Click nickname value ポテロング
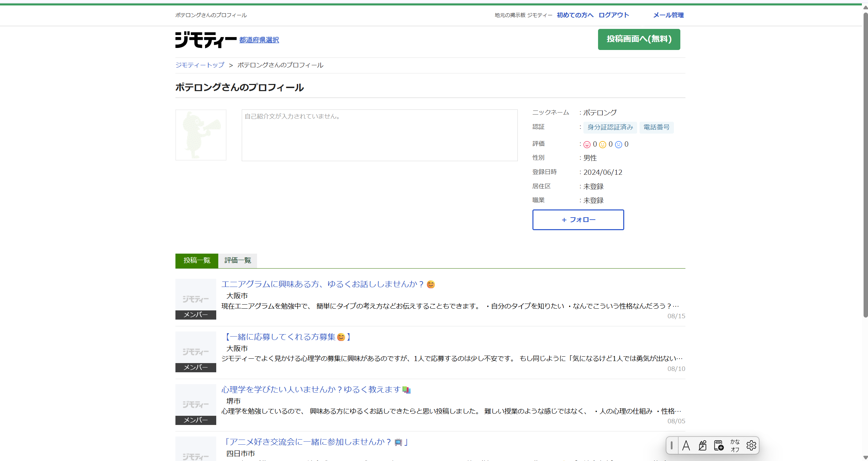Viewport: 868px width, 461px height. pyautogui.click(x=600, y=113)
